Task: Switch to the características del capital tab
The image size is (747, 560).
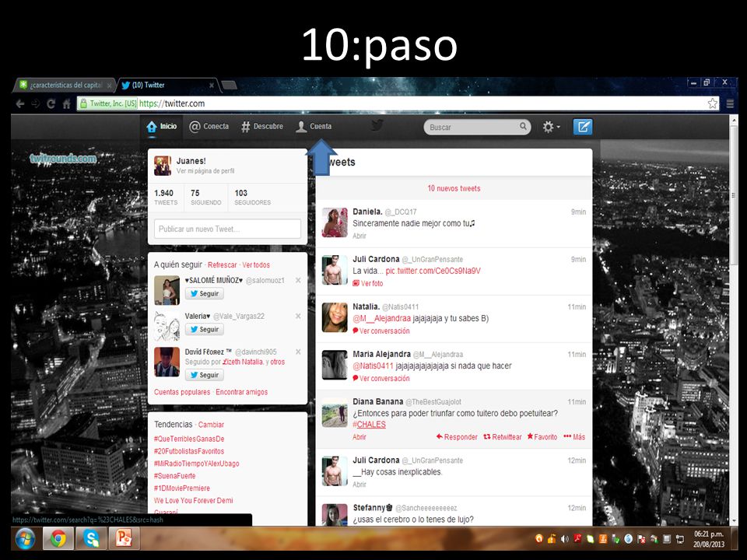Action: (65, 86)
